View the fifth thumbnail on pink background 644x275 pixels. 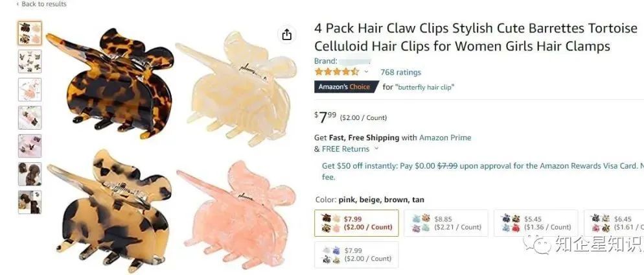(x=30, y=145)
